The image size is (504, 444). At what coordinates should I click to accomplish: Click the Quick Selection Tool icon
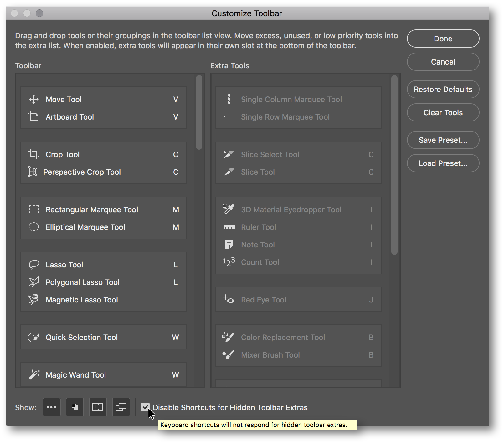click(x=34, y=337)
